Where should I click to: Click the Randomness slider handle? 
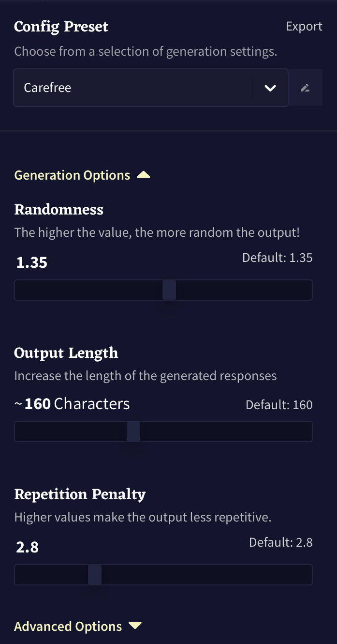click(169, 290)
